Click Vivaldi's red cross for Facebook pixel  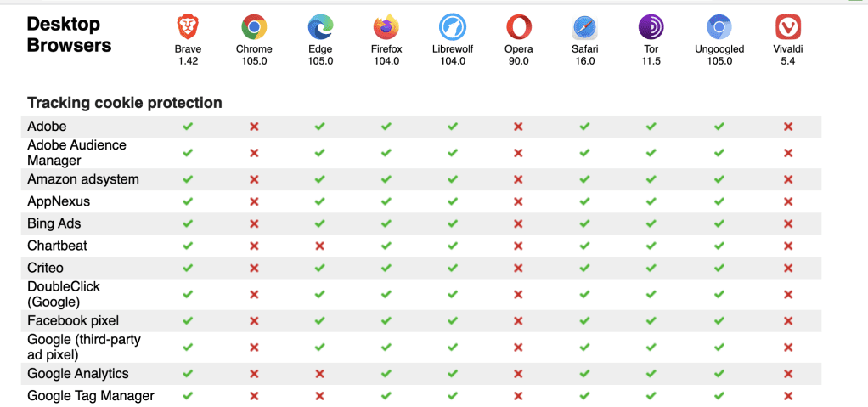[788, 320]
